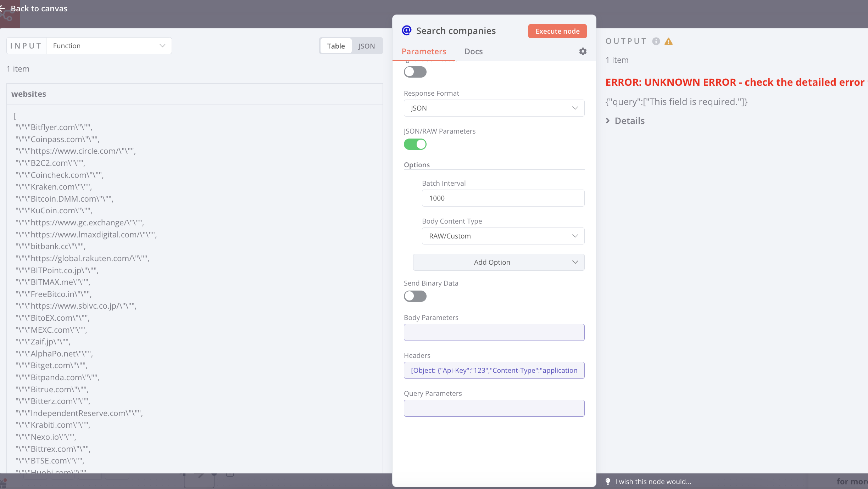Expand the error Details section
The image size is (868, 489).
[x=625, y=121]
